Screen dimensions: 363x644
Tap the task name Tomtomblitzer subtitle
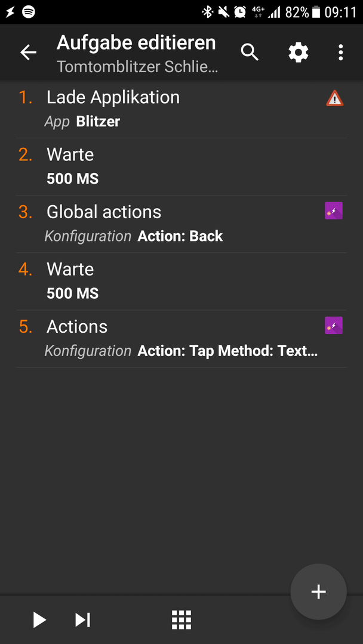click(x=137, y=67)
